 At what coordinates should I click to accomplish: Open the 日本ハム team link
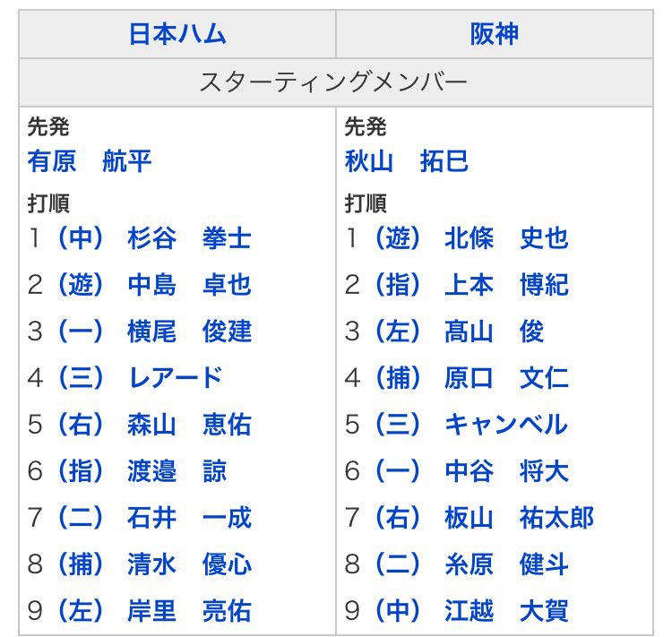(x=177, y=35)
